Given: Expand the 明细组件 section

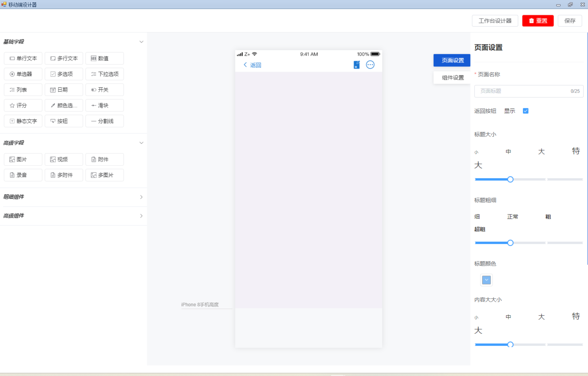Looking at the screenshot, I should [141, 197].
